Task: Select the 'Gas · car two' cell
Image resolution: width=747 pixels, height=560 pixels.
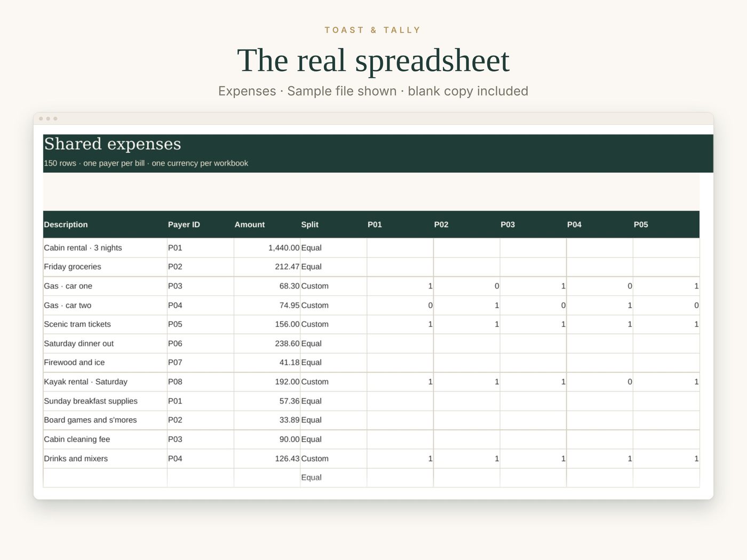Action: 105,306
